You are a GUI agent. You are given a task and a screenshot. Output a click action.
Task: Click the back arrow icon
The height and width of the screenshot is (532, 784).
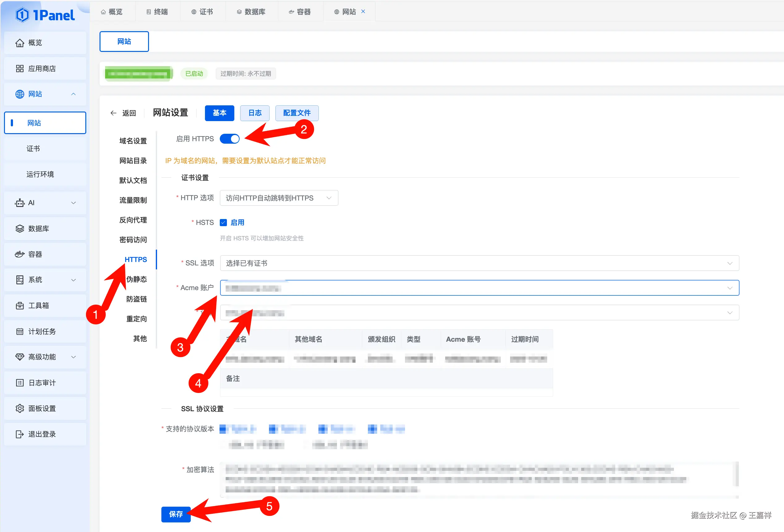(x=113, y=113)
